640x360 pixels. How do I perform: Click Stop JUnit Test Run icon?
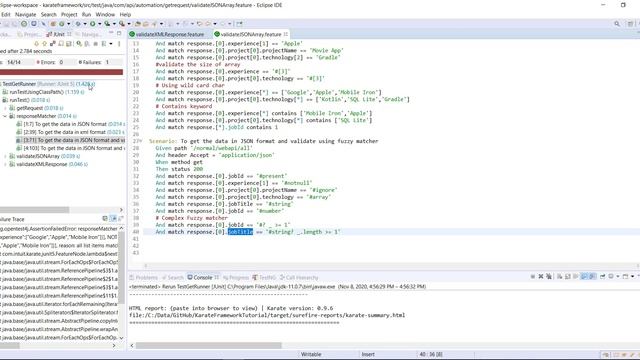[95, 44]
